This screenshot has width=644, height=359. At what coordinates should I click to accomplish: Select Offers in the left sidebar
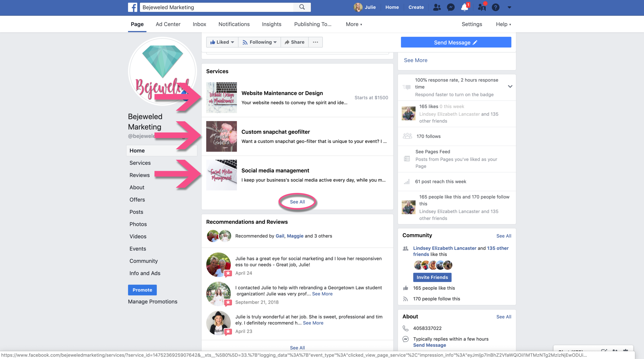coord(137,200)
